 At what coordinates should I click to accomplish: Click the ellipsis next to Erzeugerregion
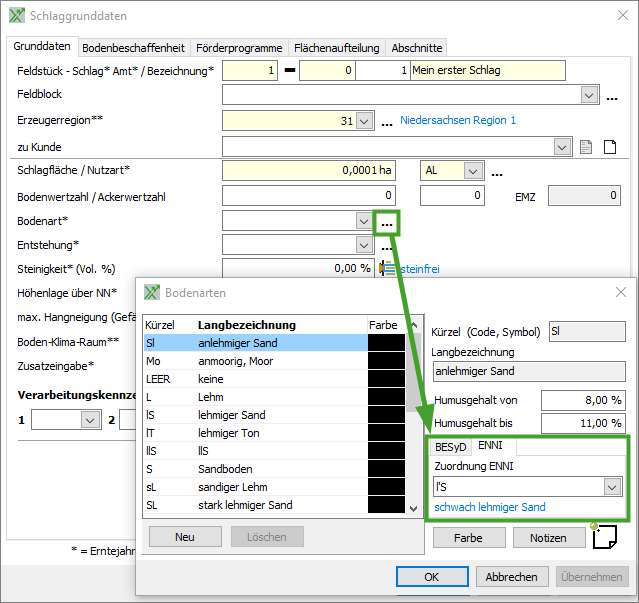point(386,122)
